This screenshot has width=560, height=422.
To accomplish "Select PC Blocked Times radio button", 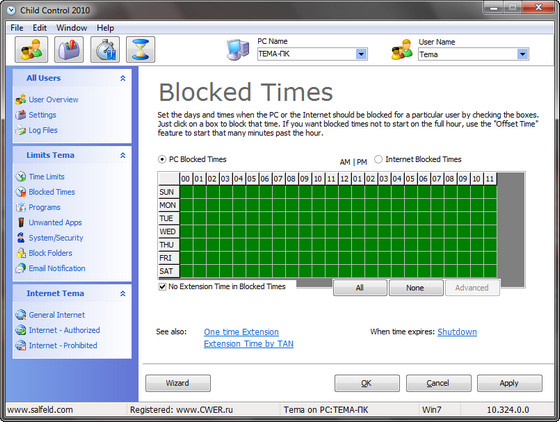I will tap(162, 160).
